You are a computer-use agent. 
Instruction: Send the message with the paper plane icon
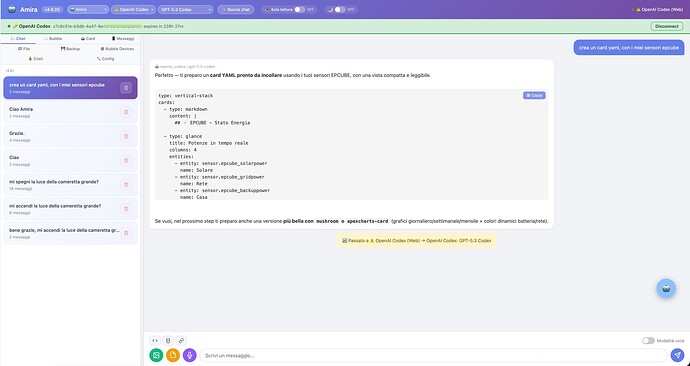677,355
